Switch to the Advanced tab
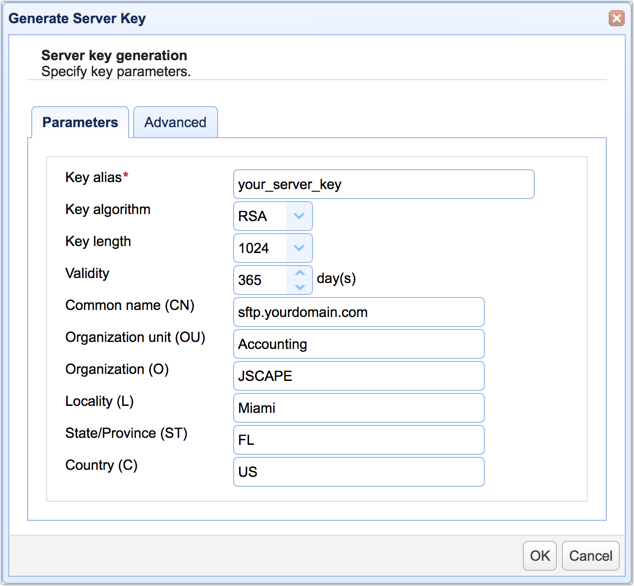Screen dimensions: 634x586 (175, 122)
